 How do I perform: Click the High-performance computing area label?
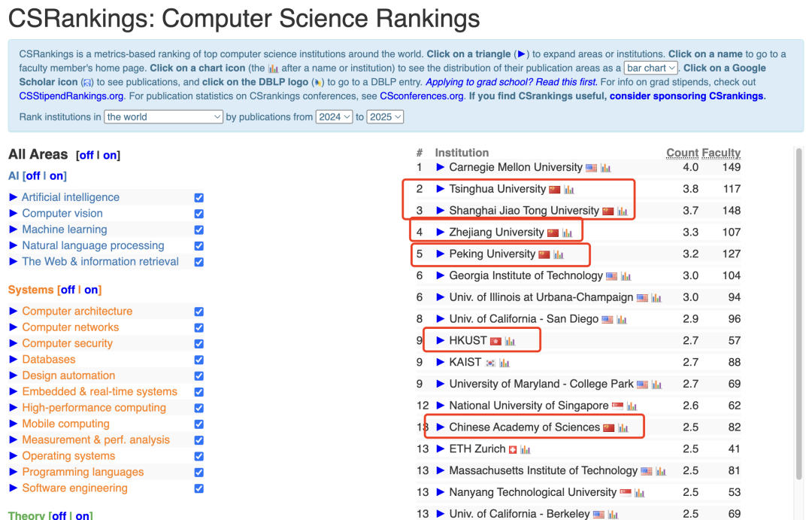point(94,408)
